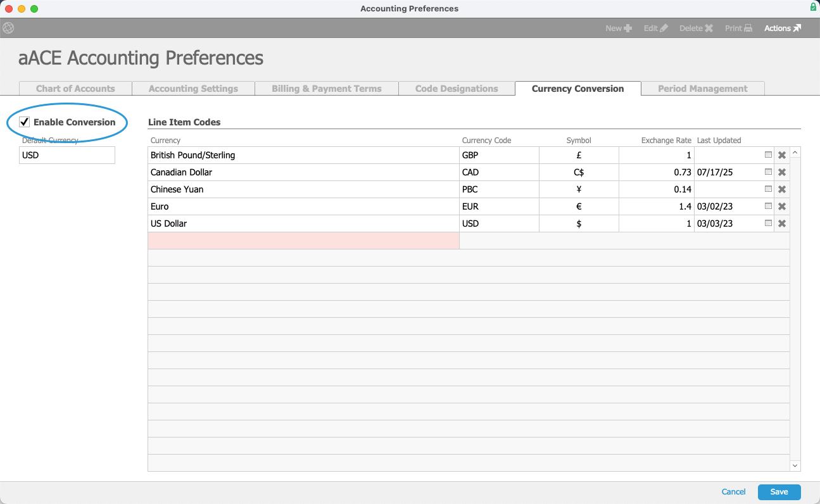
Task: Delete the Euro currency row
Action: [782, 206]
